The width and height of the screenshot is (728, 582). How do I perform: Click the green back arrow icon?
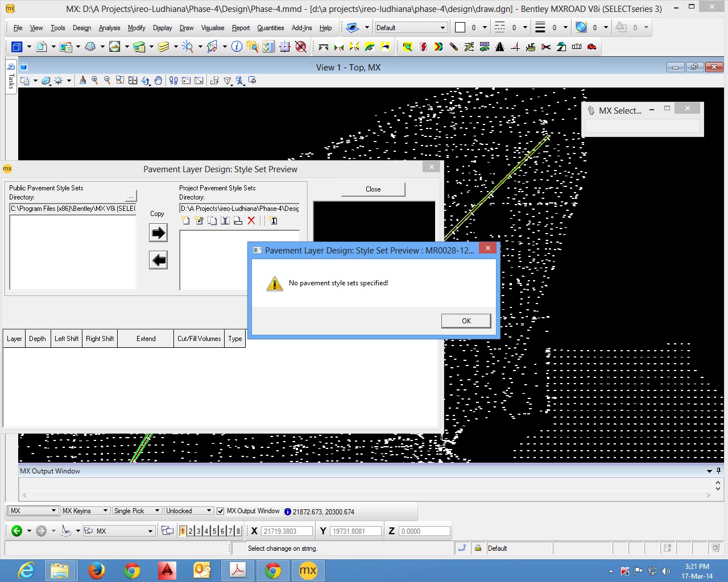pos(16,531)
